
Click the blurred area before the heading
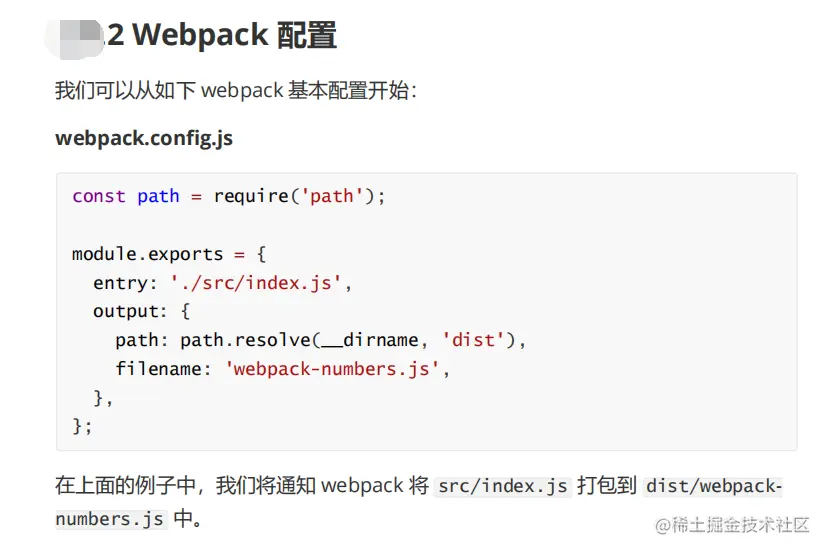pos(77,35)
